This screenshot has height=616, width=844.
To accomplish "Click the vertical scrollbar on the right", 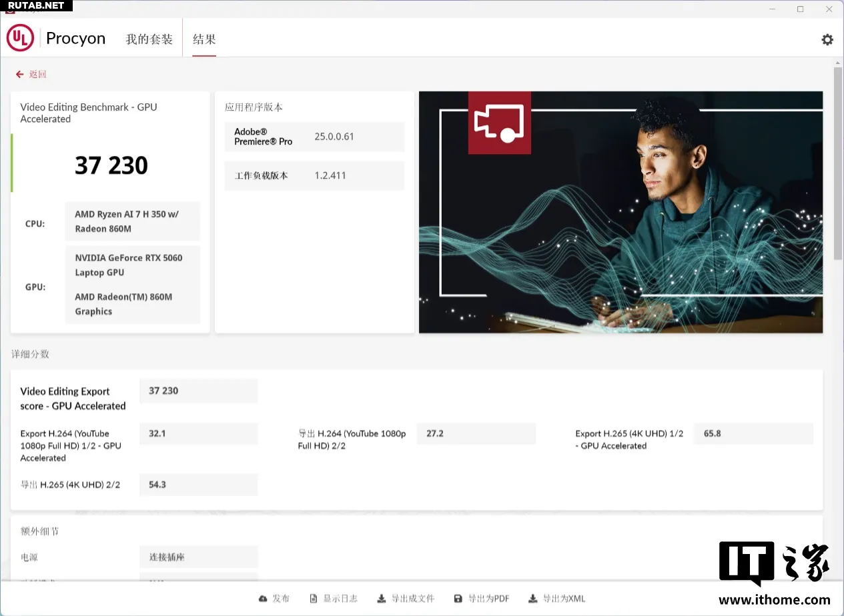I will coord(838,163).
